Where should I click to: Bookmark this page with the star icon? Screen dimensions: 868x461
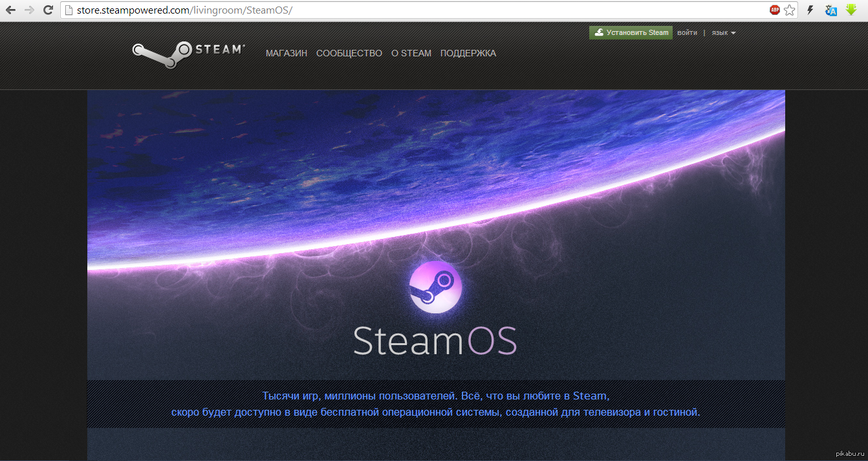(789, 10)
